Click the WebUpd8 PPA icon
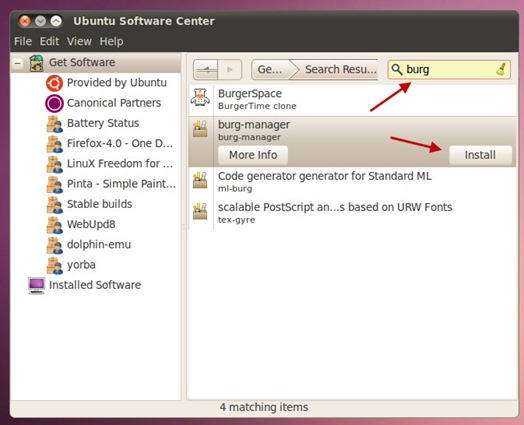This screenshot has height=425, width=524. point(54,225)
